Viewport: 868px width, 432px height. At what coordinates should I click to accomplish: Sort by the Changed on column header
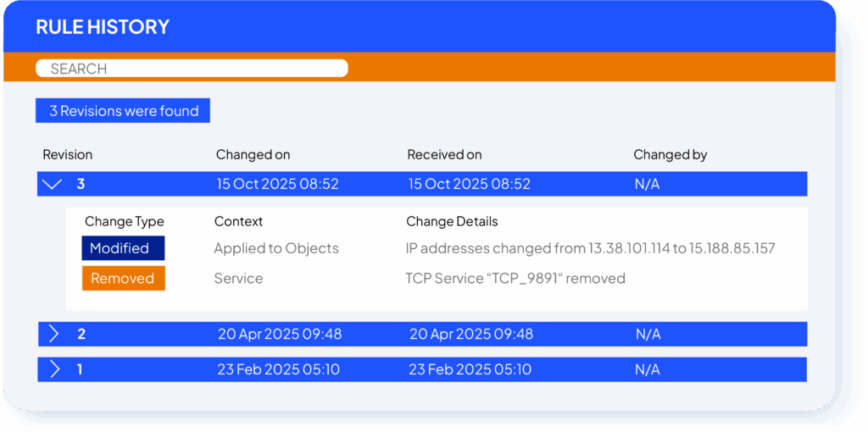point(253,155)
